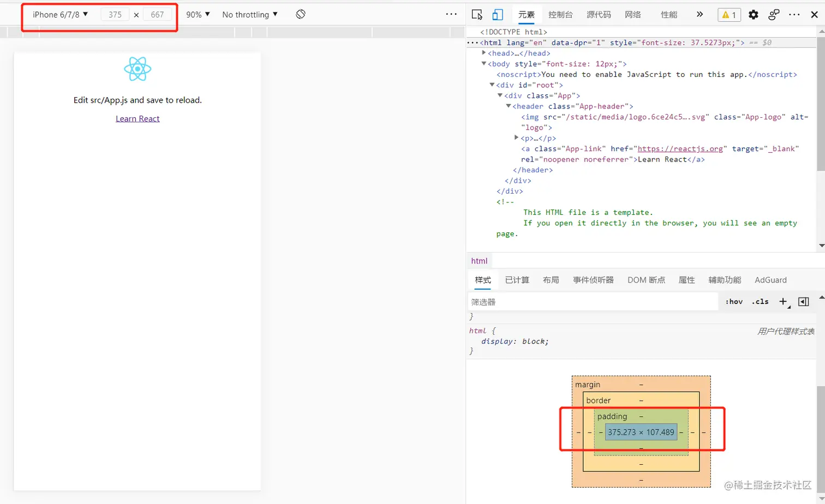825x504 pixels.
Task: Select the 已计算 pane tab
Action: [x=517, y=280]
